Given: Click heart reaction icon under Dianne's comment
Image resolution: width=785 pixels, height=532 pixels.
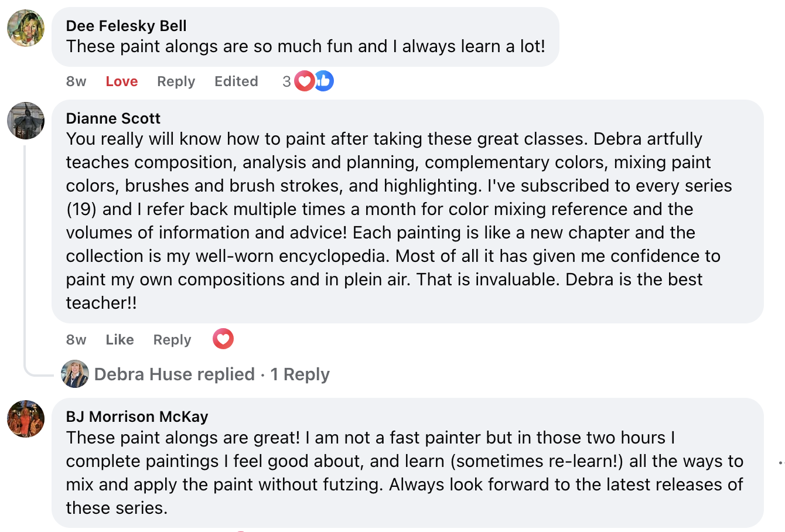Looking at the screenshot, I should (x=223, y=339).
